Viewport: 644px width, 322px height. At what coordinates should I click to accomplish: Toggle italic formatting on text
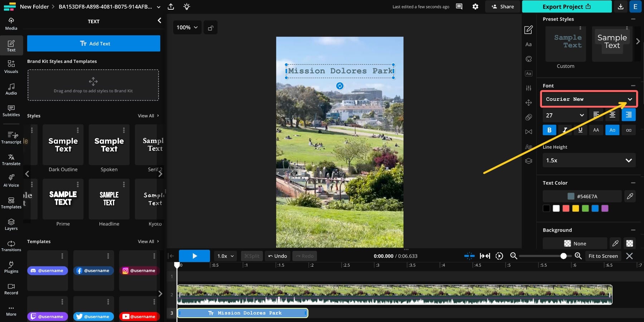coord(565,130)
